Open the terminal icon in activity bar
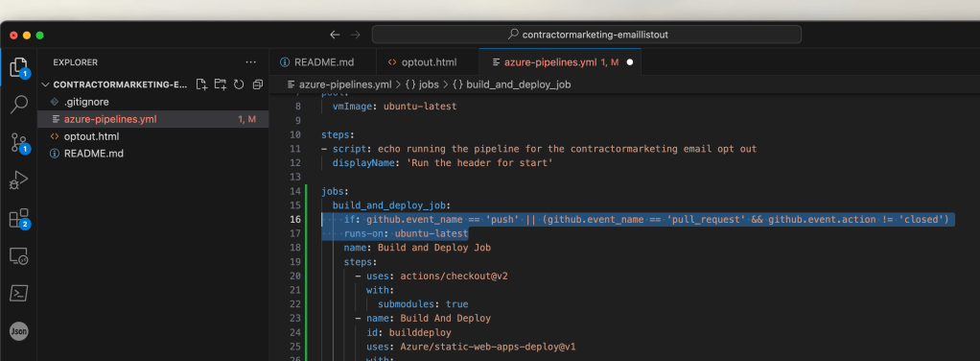Image resolution: width=980 pixels, height=361 pixels. click(19, 293)
